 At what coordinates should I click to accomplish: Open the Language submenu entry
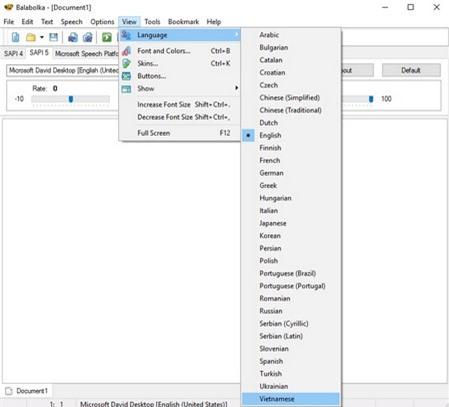(x=180, y=35)
